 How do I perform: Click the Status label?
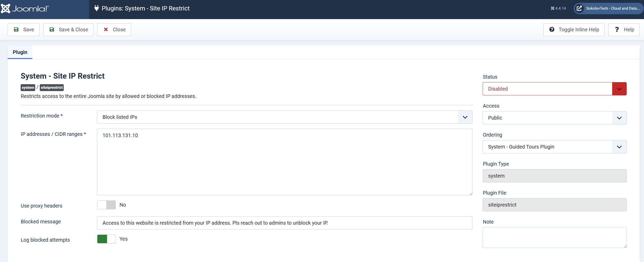(x=490, y=77)
